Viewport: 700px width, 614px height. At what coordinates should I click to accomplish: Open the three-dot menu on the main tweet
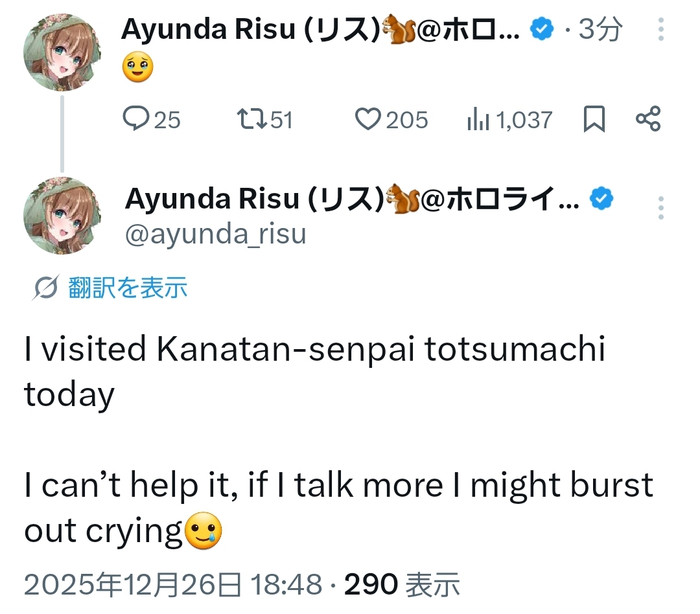tap(660, 208)
